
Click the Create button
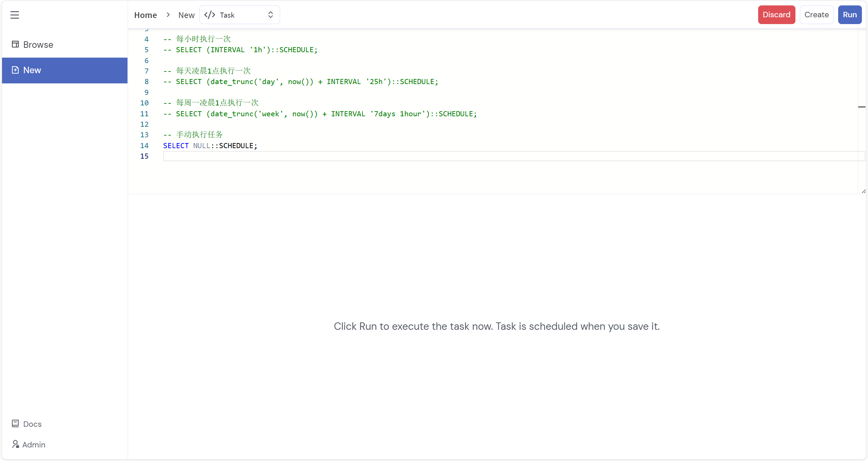point(816,15)
